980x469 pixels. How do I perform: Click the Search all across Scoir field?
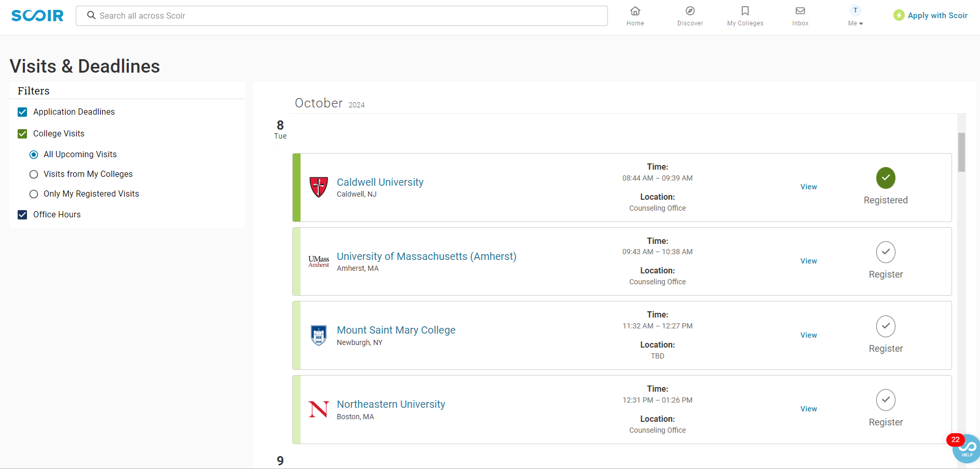click(x=342, y=16)
